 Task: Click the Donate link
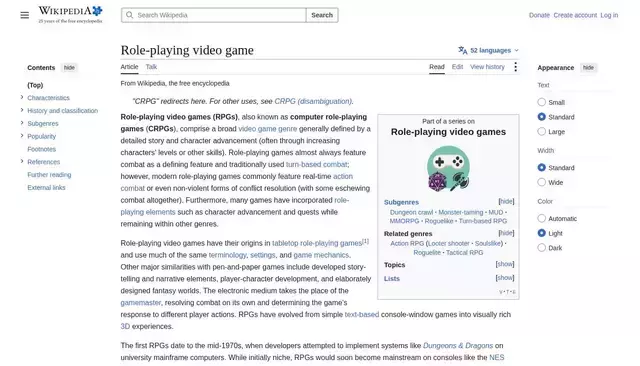539,15
